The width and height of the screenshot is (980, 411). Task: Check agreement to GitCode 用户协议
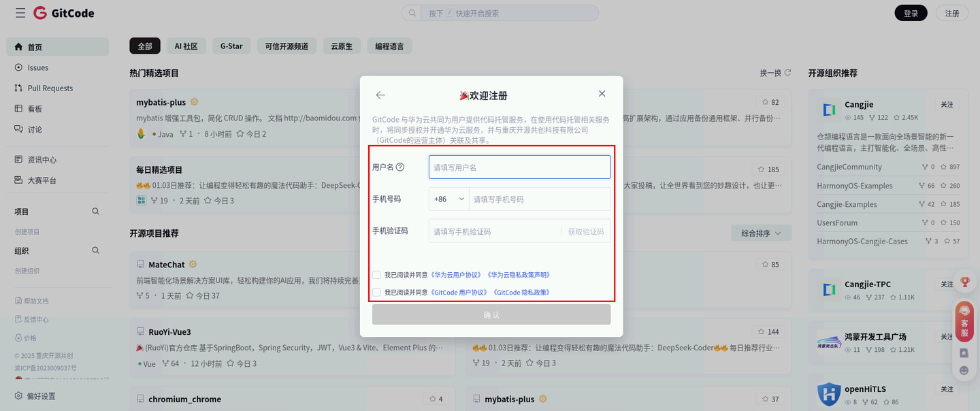[x=376, y=292]
